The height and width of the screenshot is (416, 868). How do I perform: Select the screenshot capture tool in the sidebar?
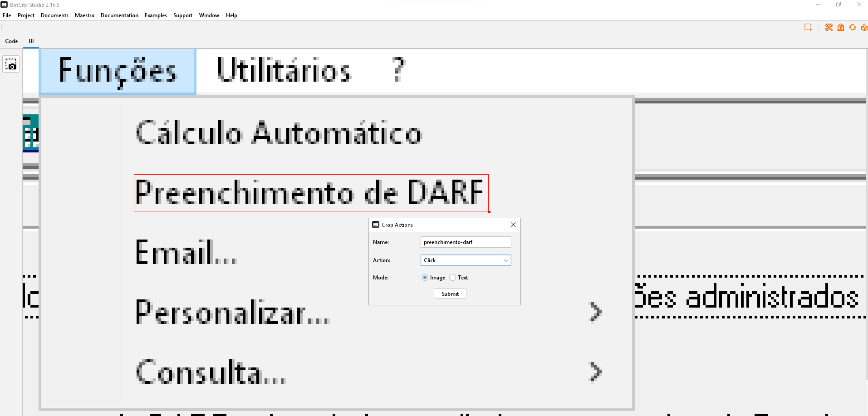pos(11,64)
